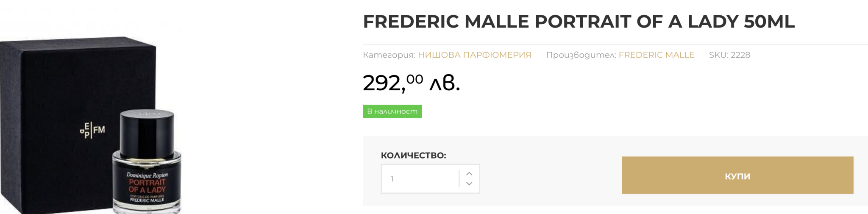Screen dimensions: 868x214
Task: Click the 292,00 лв. price
Action: pyautogui.click(x=411, y=83)
